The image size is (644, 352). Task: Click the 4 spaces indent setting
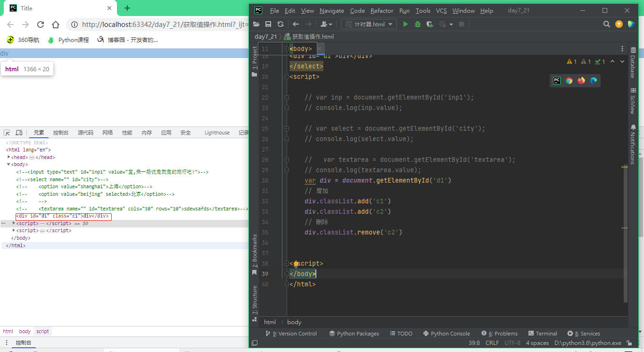click(537, 343)
